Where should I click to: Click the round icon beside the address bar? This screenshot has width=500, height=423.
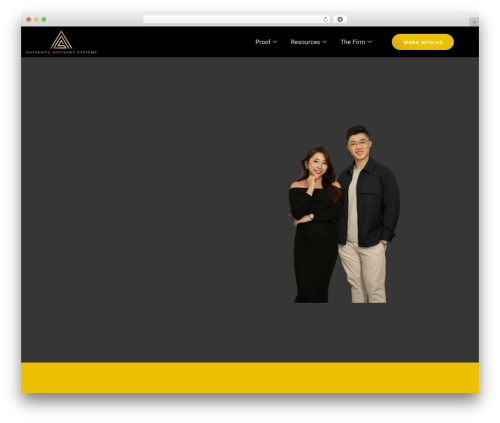tap(340, 19)
